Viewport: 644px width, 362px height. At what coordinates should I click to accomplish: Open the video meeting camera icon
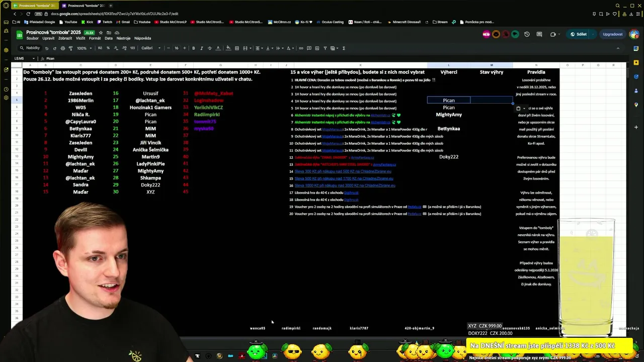tap(553, 34)
